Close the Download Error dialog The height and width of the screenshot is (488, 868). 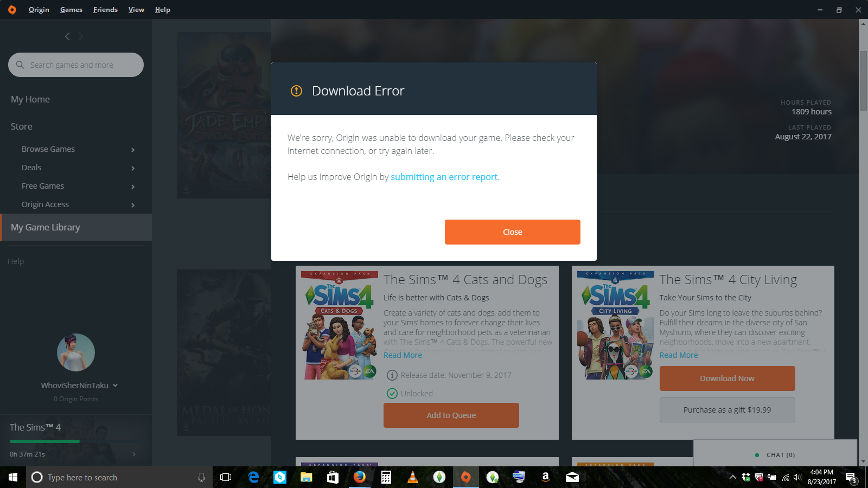pyautogui.click(x=513, y=232)
